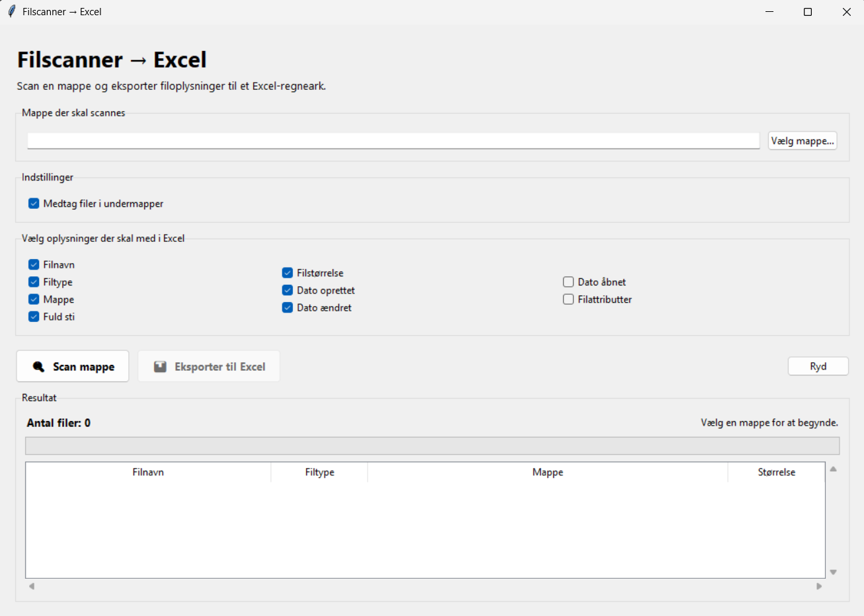Click the feather app icon in title bar
Viewport: 864px width, 616px height.
11,12
